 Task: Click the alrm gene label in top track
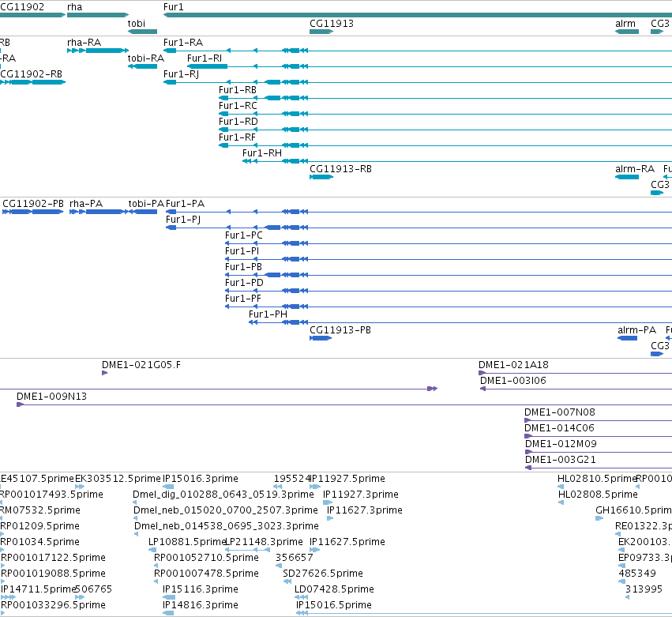pyautogui.click(x=625, y=24)
